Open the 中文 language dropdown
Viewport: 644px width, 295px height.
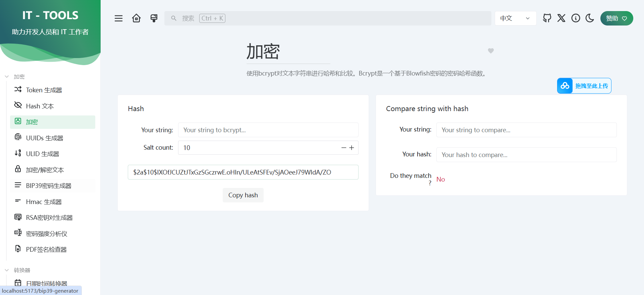tap(515, 18)
